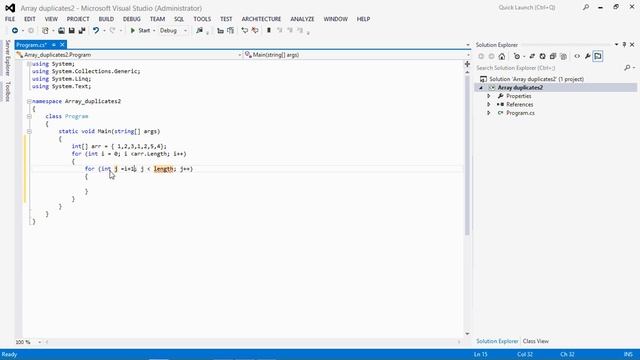Image resolution: width=640 pixels, height=360 pixels.
Task: Click the Search Solution Explorer input field
Action: (548, 68)
